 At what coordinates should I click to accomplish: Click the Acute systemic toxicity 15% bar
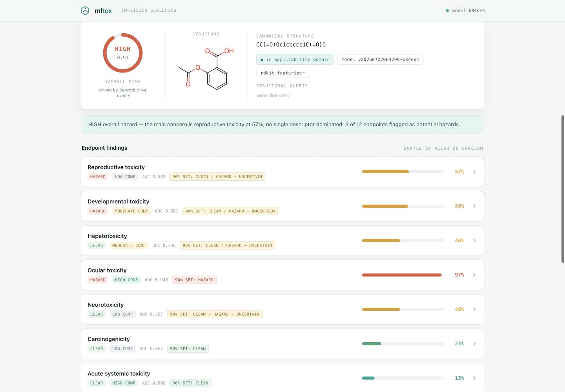[x=403, y=378]
